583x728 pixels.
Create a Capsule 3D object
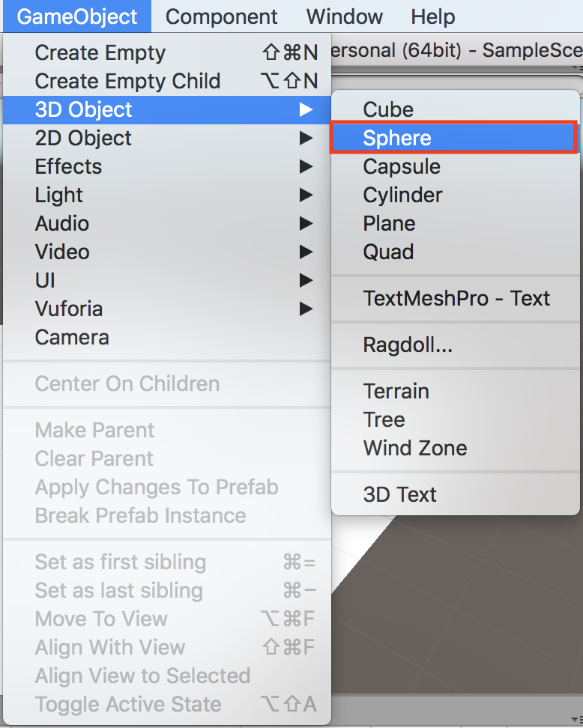coord(402,166)
